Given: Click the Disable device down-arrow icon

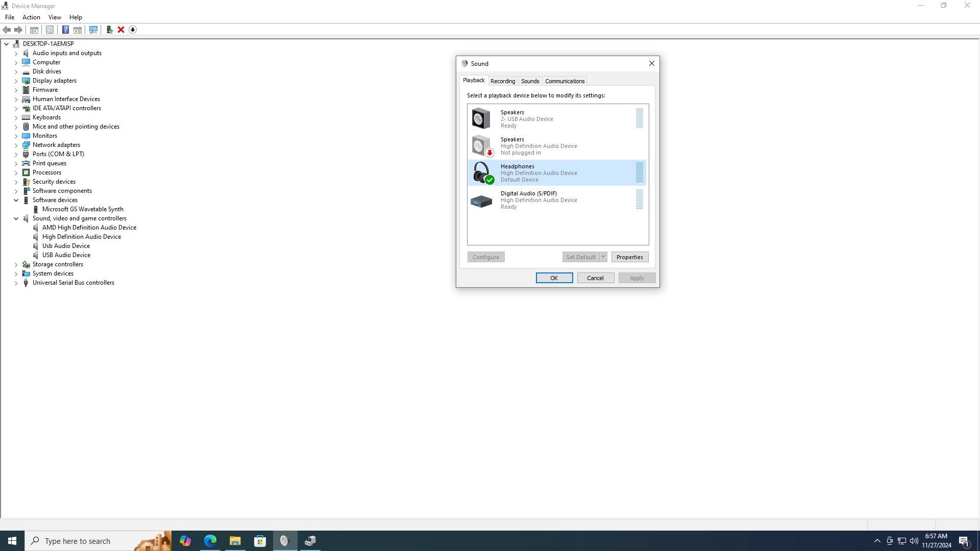Looking at the screenshot, I should click(x=133, y=30).
